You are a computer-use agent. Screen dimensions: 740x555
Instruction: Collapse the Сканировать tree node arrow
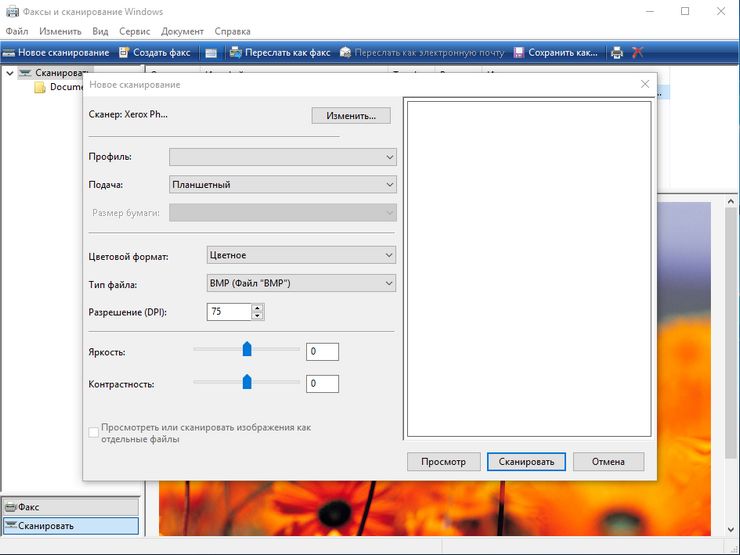(x=9, y=73)
